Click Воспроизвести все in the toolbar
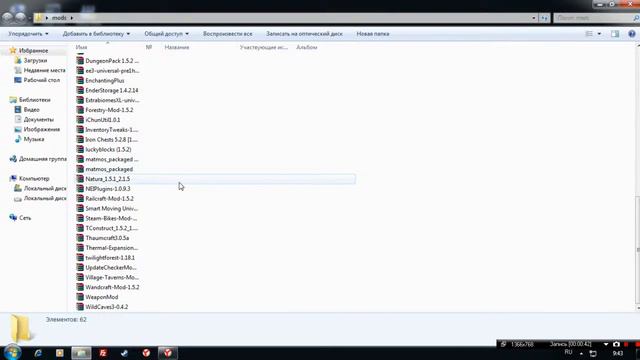Viewport: 640px width, 360px height. 227,34
